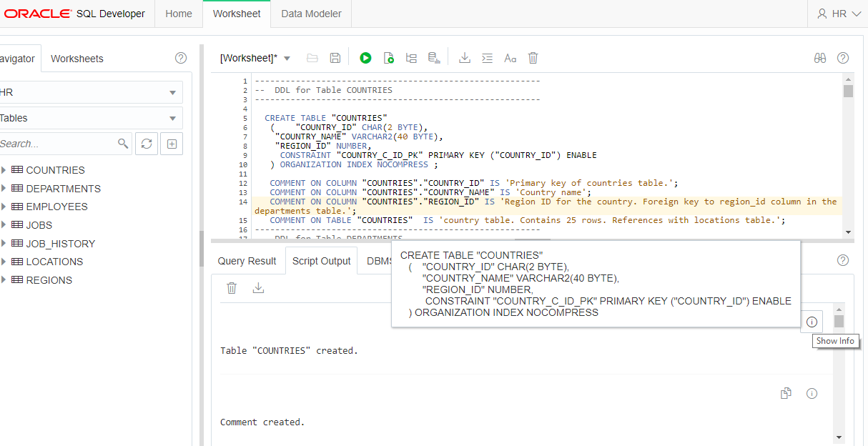Click the Oracle SQL Developer logo
Viewport: 868px width, 446px height.
pyautogui.click(x=74, y=14)
